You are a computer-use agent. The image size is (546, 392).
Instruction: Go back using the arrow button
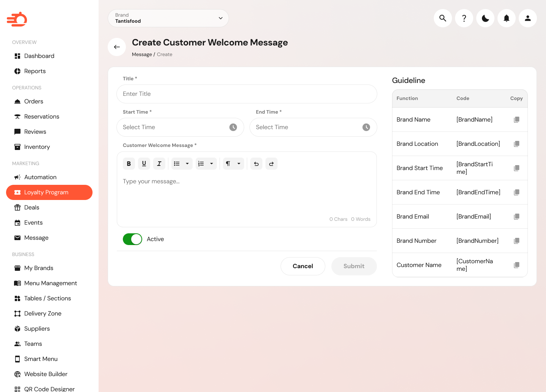pyautogui.click(x=117, y=47)
